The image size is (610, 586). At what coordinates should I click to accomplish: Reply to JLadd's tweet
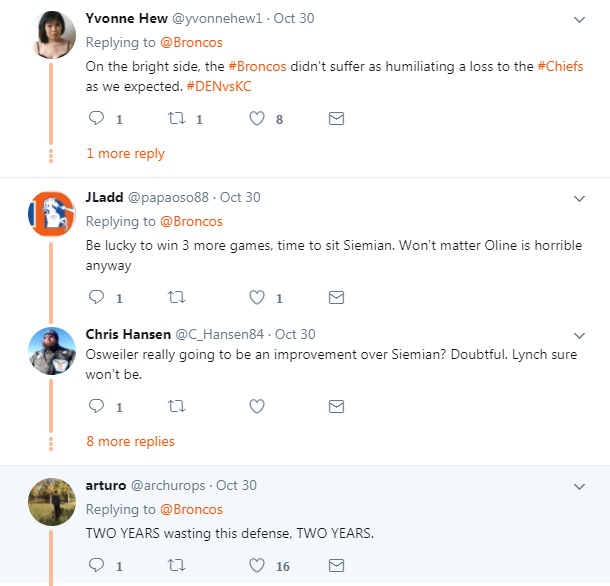coord(97,297)
